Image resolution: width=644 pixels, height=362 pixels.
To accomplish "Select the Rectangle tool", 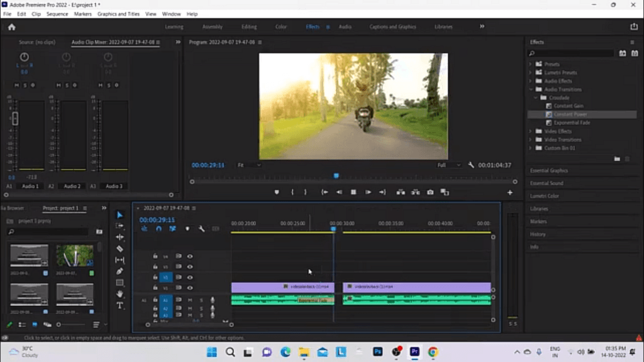I will coord(119,283).
